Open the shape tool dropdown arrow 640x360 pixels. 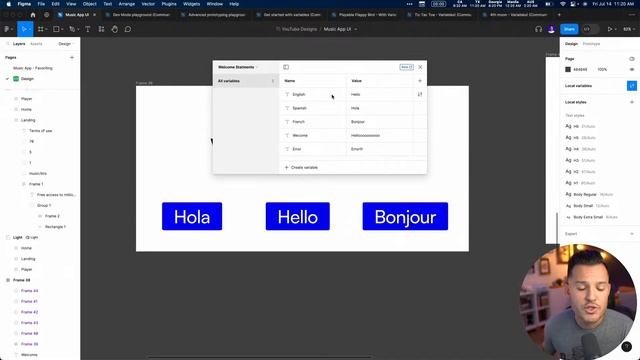pos(62,29)
